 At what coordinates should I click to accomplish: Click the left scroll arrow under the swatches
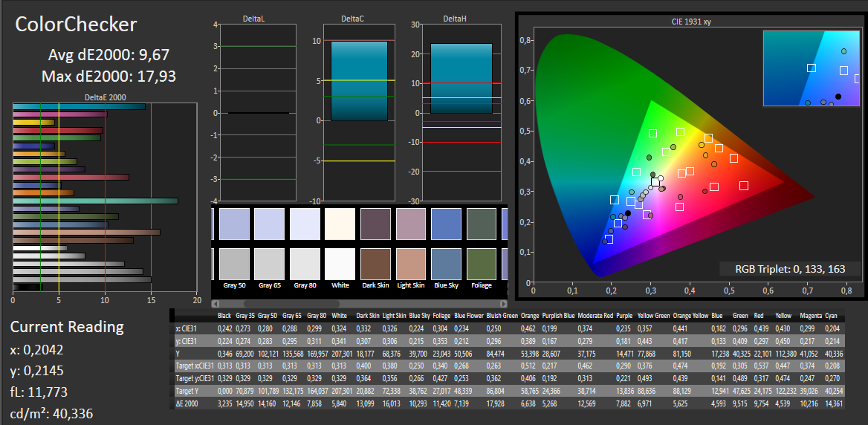pyautogui.click(x=216, y=305)
